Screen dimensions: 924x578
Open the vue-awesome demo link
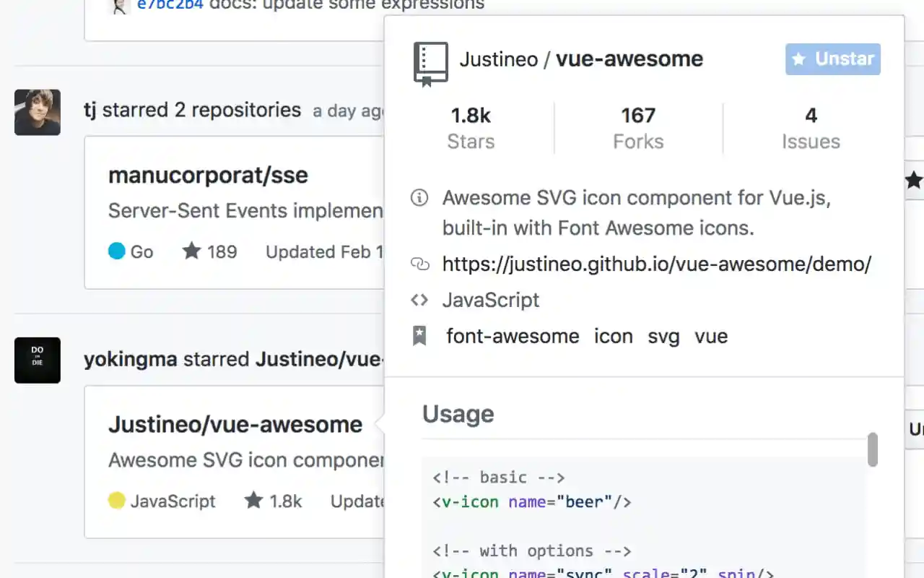[657, 264]
